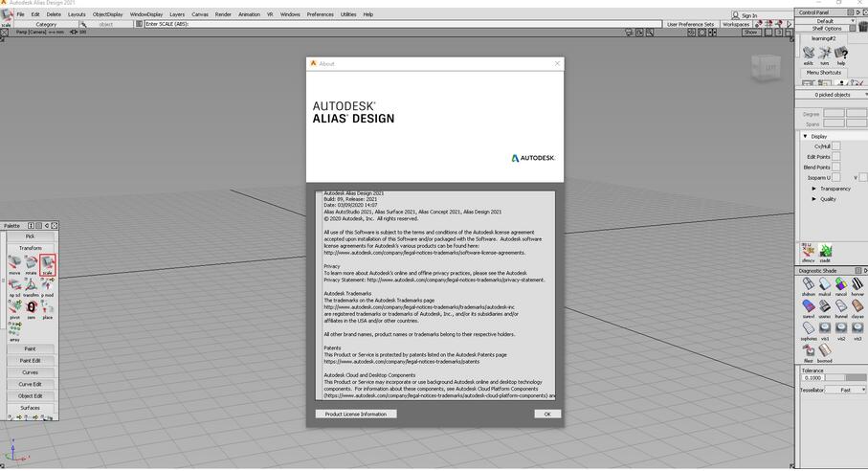Click the Enter SCALE prompt field
This screenshot has width=868, height=471.
403,24
